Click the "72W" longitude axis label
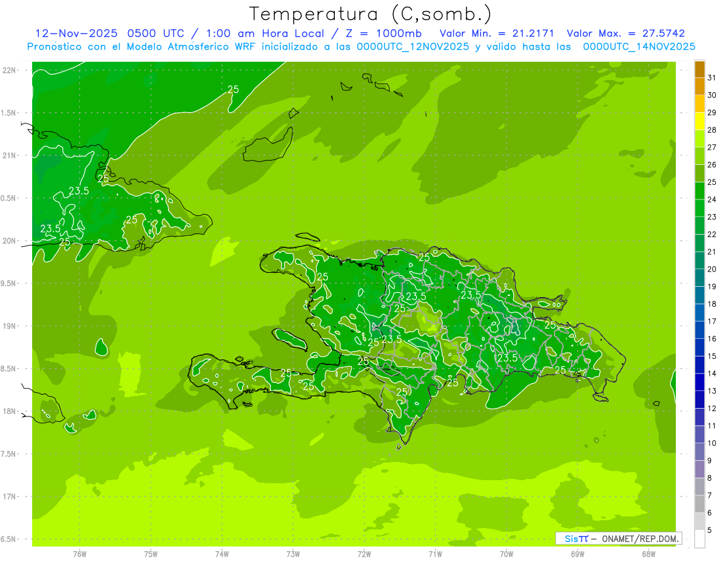The image size is (728, 562). (364, 554)
